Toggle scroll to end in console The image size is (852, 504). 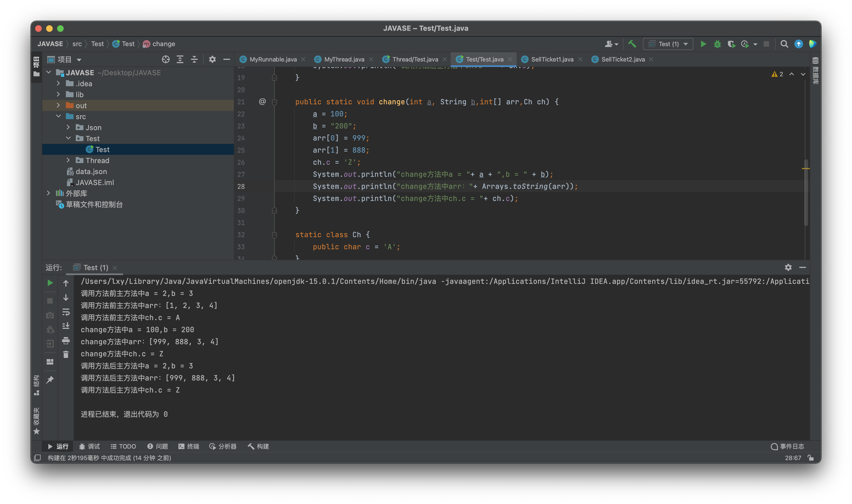[x=66, y=326]
